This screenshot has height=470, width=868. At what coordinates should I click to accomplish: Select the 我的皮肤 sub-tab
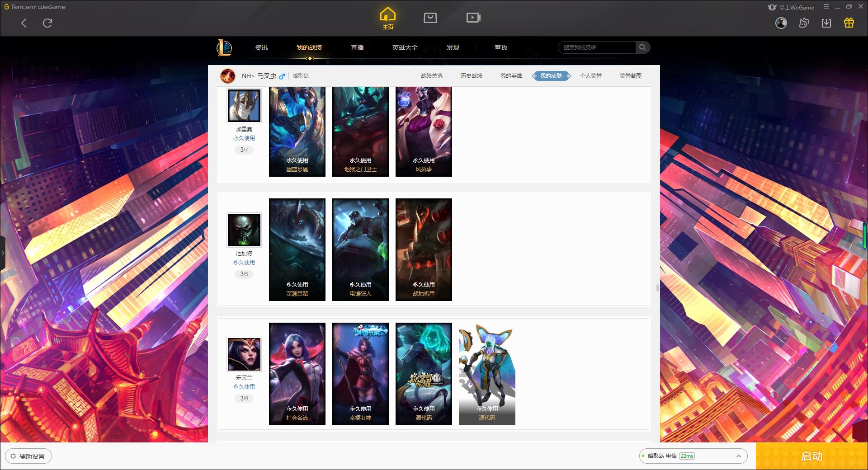tap(551, 76)
